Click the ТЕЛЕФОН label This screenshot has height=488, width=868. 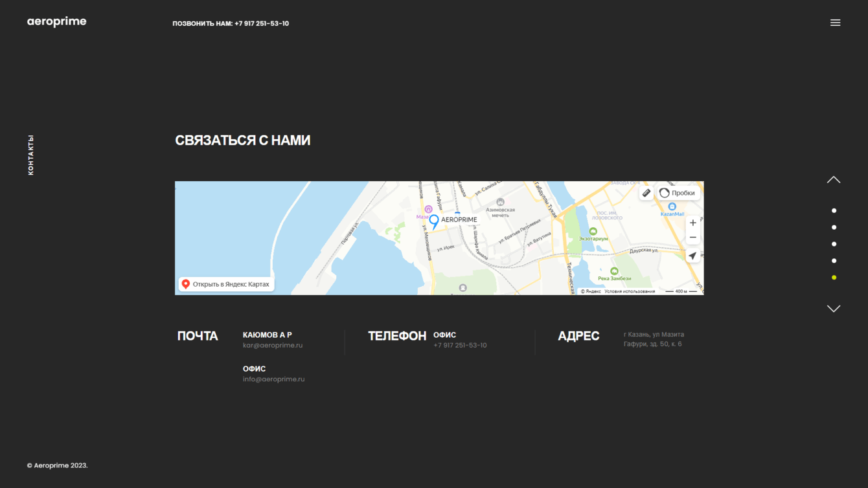point(397,336)
